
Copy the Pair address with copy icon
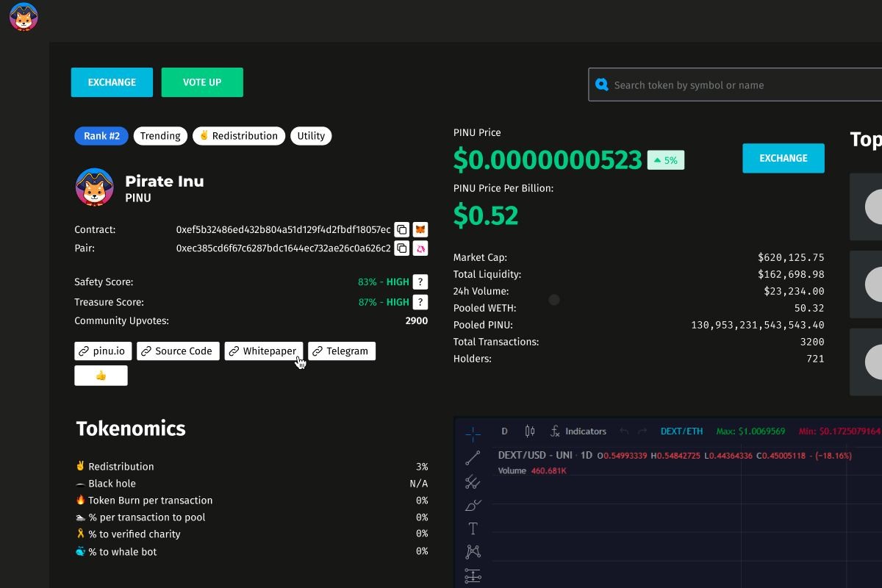[401, 248]
